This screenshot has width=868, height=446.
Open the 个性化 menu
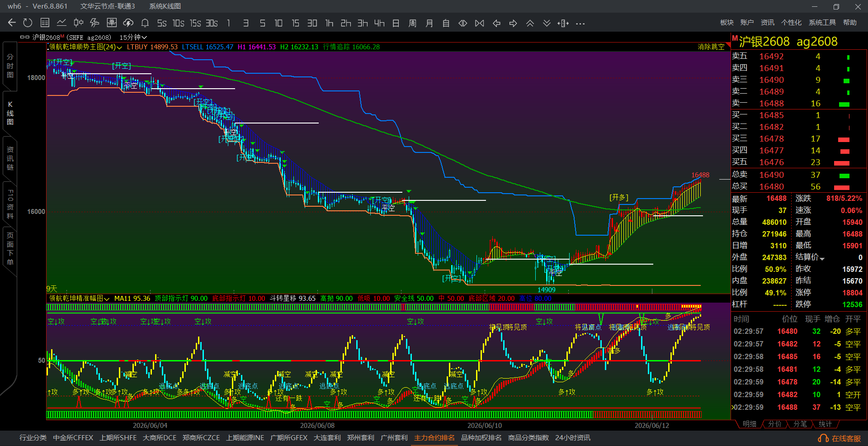click(791, 23)
